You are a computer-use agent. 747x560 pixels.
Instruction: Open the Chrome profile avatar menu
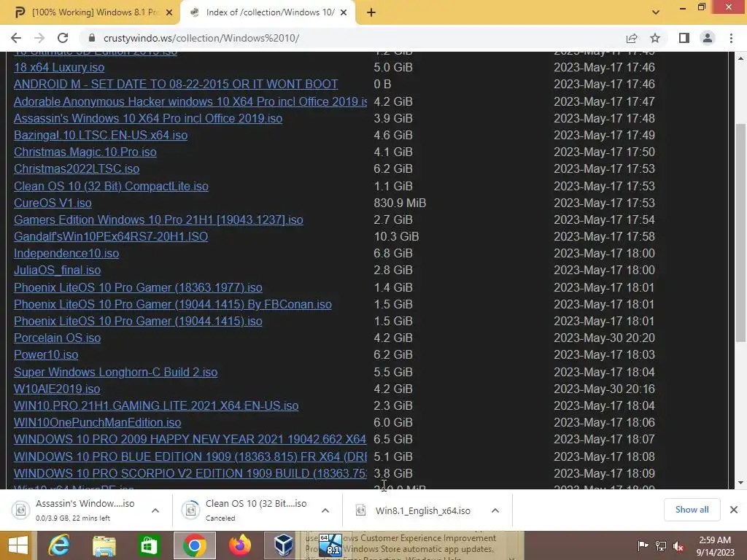click(x=708, y=38)
